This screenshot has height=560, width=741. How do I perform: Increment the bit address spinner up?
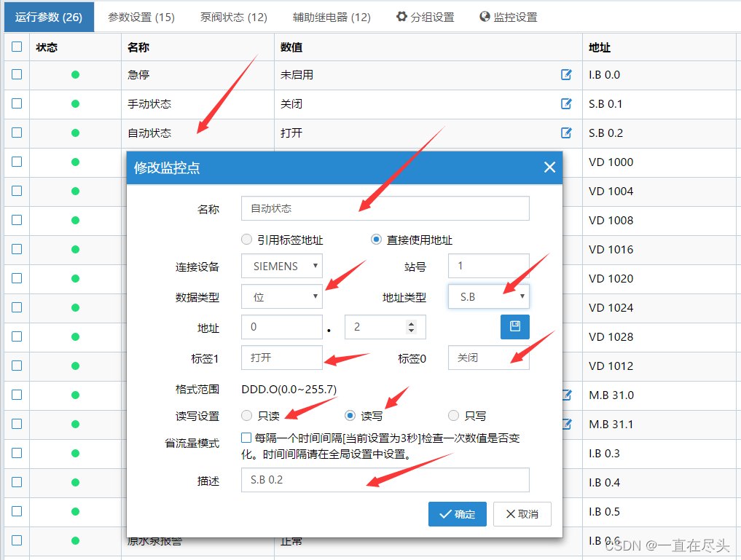click(411, 323)
